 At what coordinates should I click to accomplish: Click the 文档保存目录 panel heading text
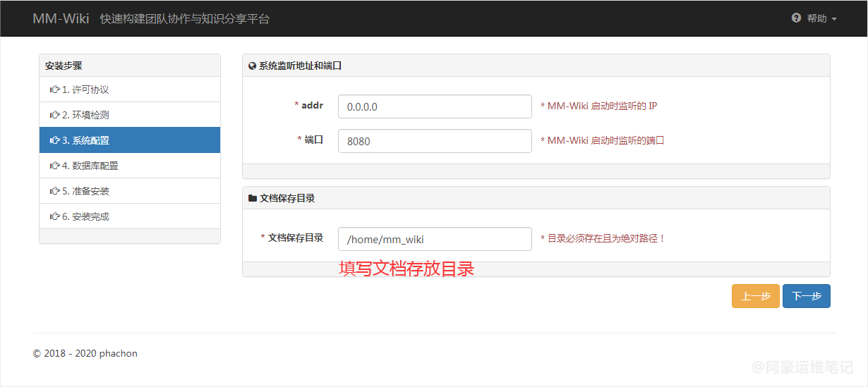[287, 198]
